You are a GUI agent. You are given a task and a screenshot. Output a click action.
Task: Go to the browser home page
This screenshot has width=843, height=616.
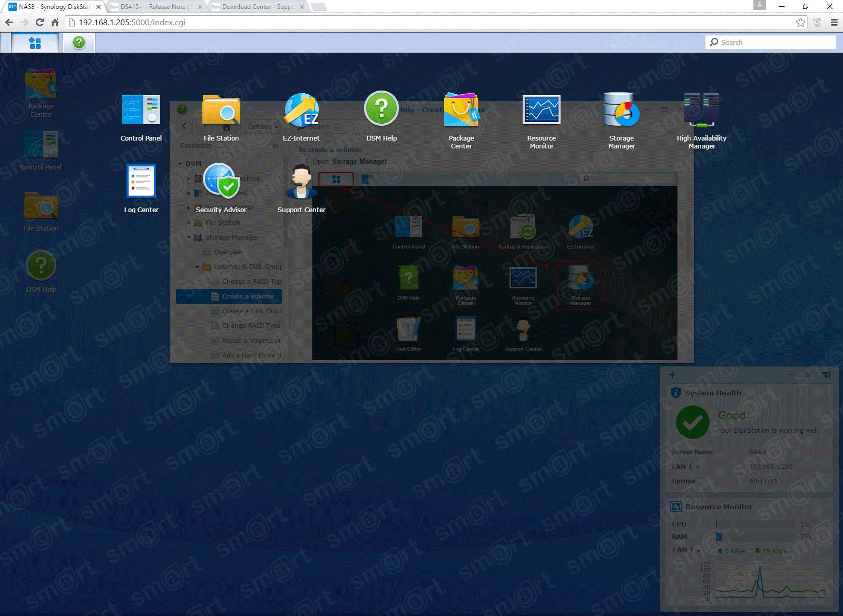(55, 23)
